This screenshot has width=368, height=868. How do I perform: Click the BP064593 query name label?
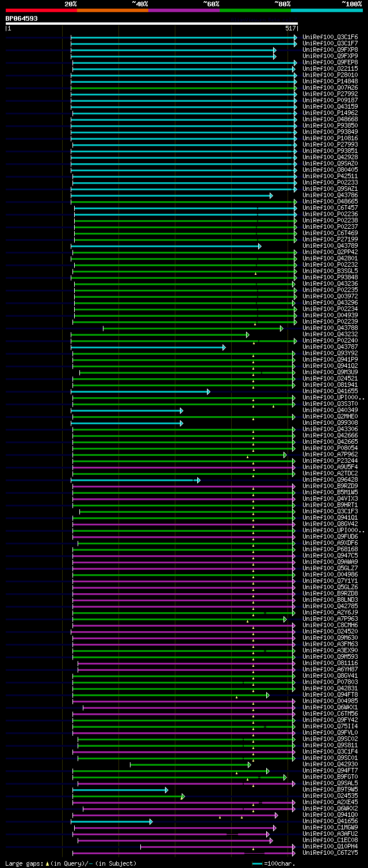(x=22, y=18)
